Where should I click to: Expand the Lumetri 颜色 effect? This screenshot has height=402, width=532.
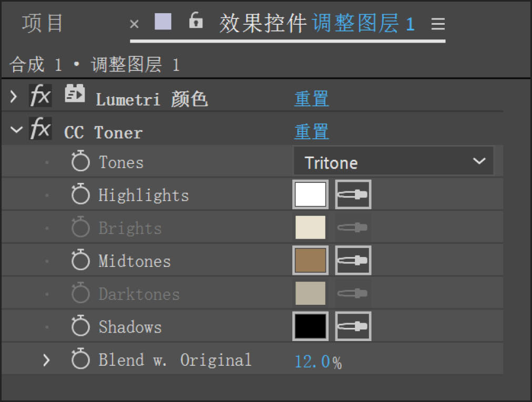click(14, 97)
